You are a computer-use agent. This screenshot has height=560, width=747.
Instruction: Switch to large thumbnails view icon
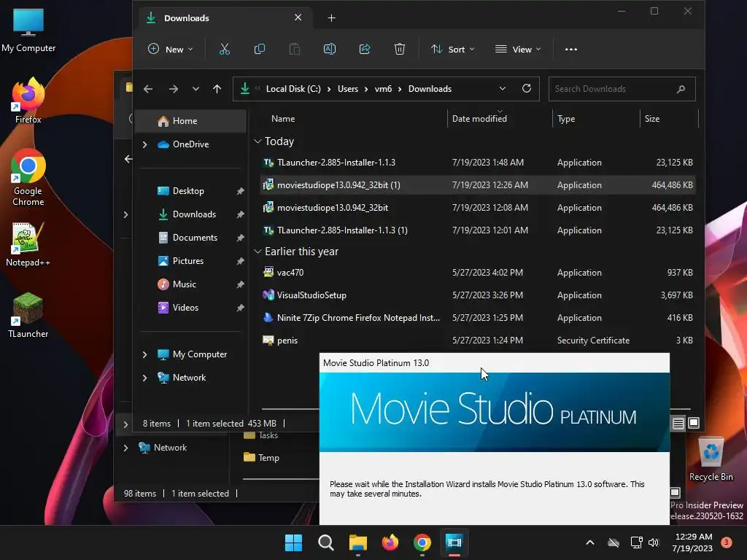tap(694, 423)
